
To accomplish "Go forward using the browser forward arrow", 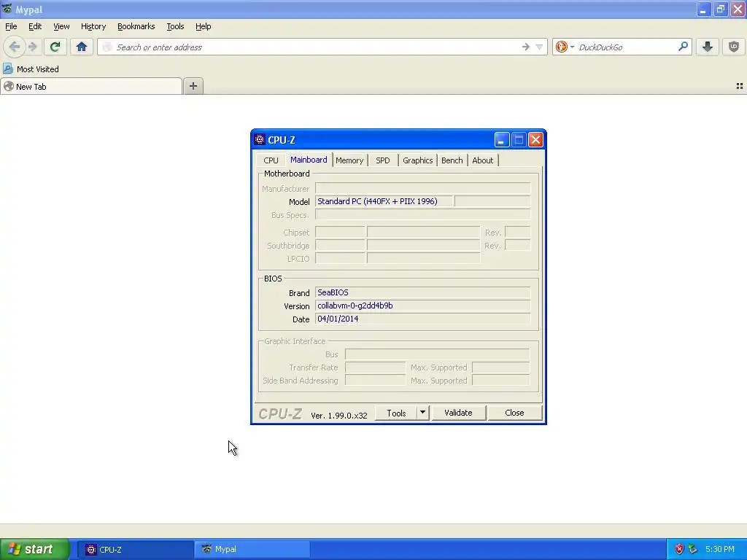I will (33, 47).
